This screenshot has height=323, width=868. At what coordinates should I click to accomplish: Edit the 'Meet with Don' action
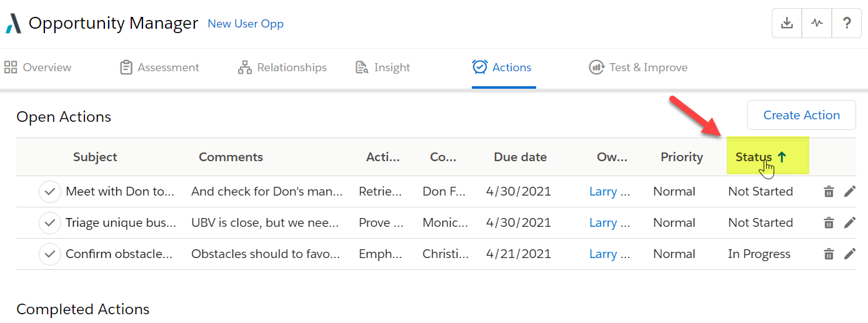(849, 192)
